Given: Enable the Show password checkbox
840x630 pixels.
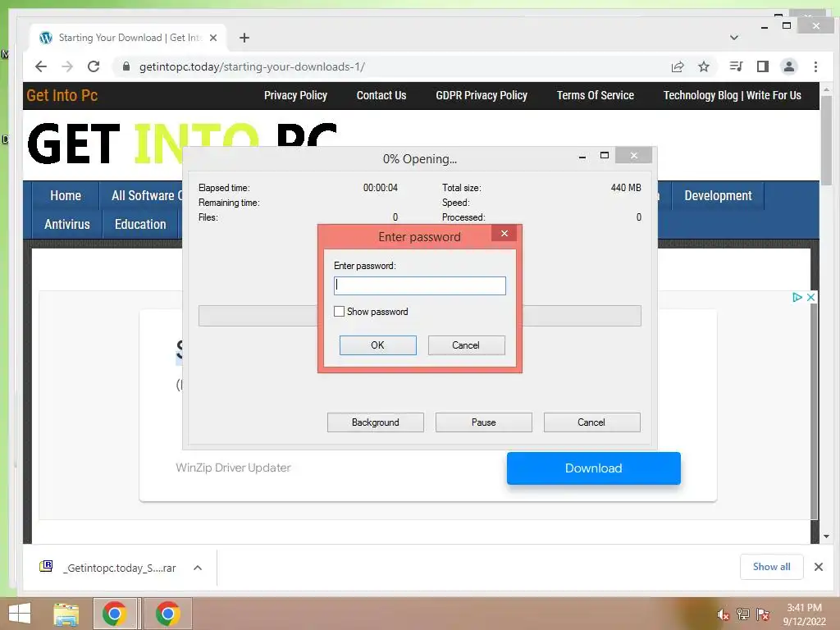Looking at the screenshot, I should point(339,311).
